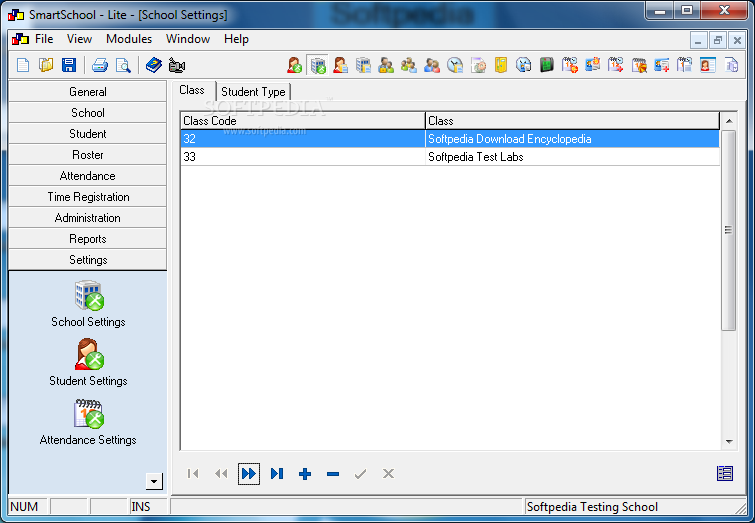Click the dark green board toolbar icon
The height and width of the screenshot is (523, 755).
pos(547,65)
